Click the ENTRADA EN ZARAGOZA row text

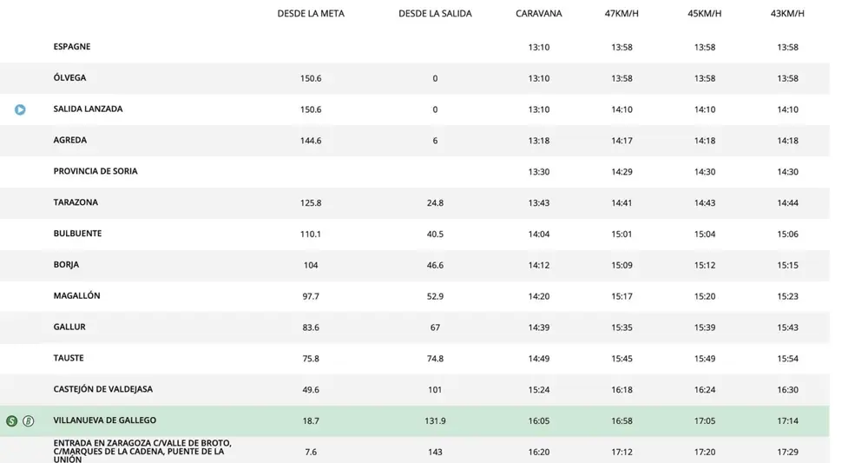(x=142, y=451)
